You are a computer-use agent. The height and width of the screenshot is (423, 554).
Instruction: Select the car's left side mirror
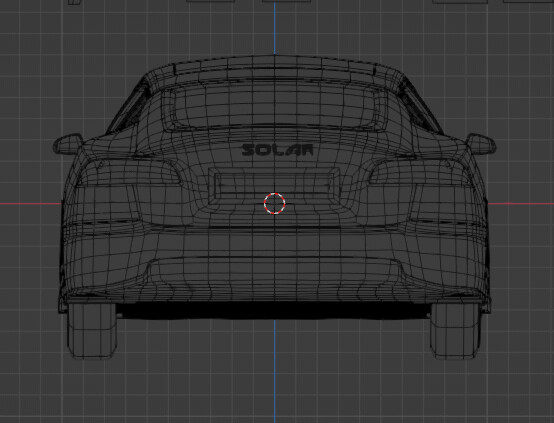(x=69, y=144)
